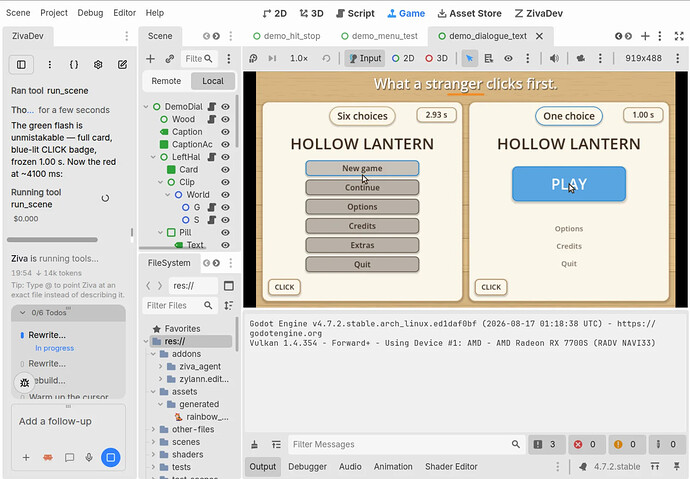The width and height of the screenshot is (690, 479).
Task: Open the script icon on DemoDial node
Action: pyautogui.click(x=212, y=106)
